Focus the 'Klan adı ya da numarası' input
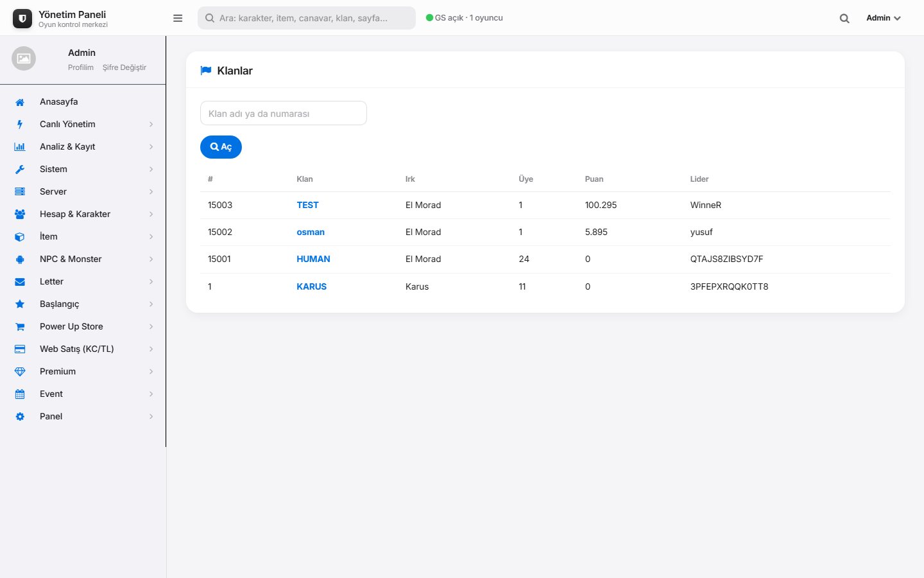The height and width of the screenshot is (578, 924). tap(284, 113)
